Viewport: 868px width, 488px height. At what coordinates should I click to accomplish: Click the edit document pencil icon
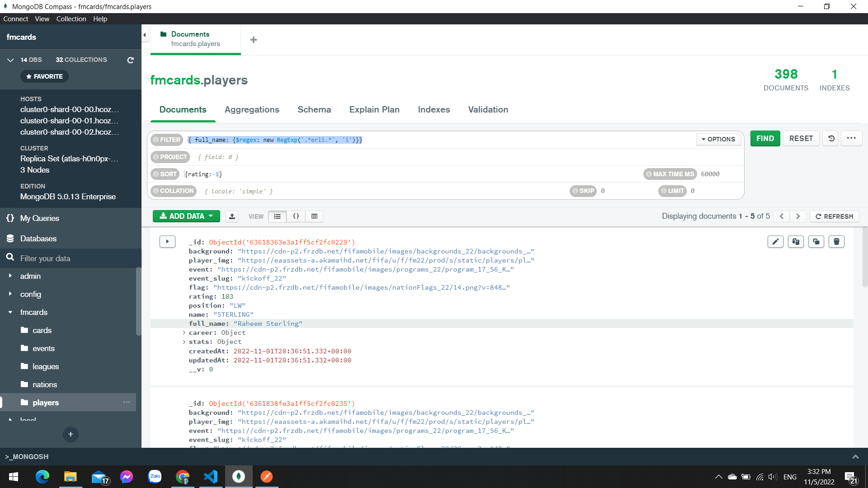click(775, 242)
